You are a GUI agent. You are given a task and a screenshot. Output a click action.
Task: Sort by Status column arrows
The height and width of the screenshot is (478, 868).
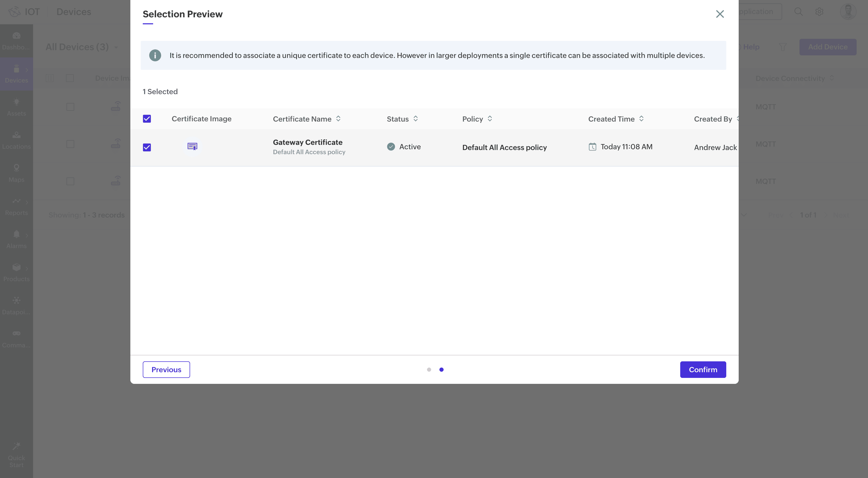click(x=415, y=119)
